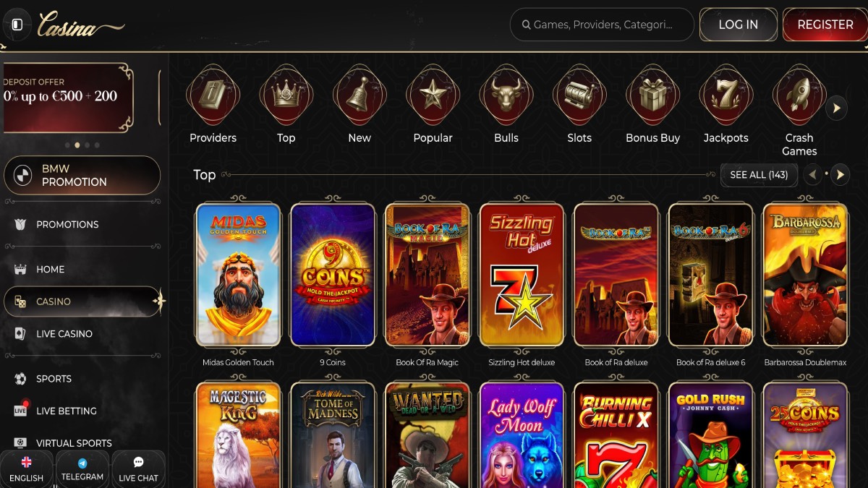868x488 pixels.
Task: Choose the Bulls category icon
Action: point(506,95)
